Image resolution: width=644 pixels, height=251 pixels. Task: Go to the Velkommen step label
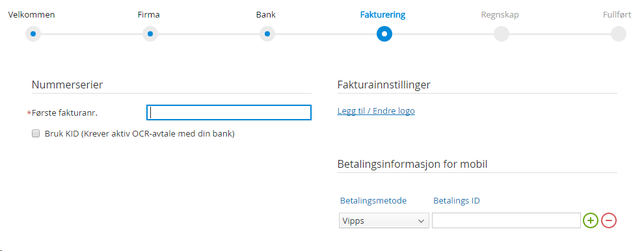32,15
